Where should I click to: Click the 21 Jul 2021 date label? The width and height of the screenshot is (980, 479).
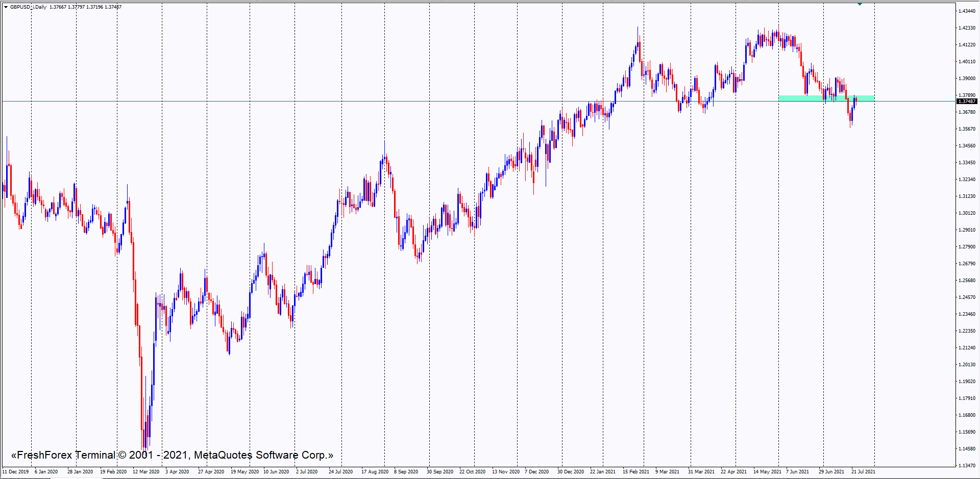[x=863, y=472]
